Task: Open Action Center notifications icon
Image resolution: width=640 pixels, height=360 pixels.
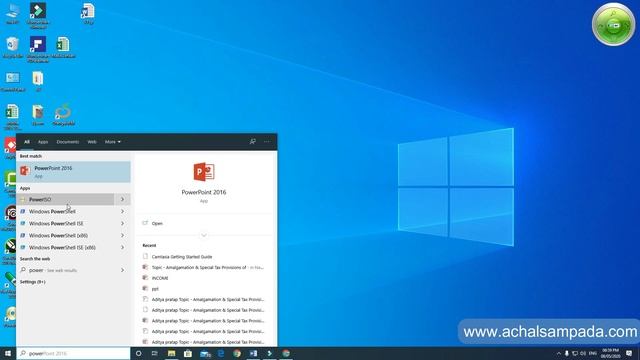Action: tap(629, 353)
